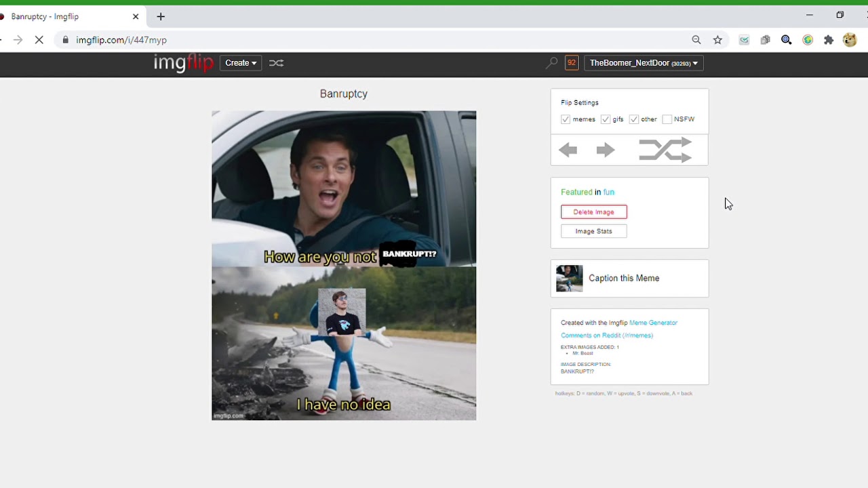Enable the NSFW checkbox

[x=667, y=119]
